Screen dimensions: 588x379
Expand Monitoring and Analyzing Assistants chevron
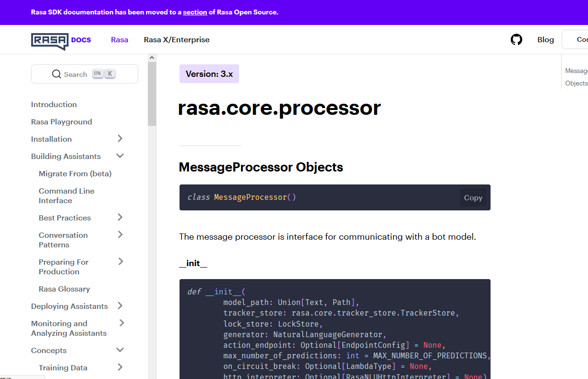[121, 323]
